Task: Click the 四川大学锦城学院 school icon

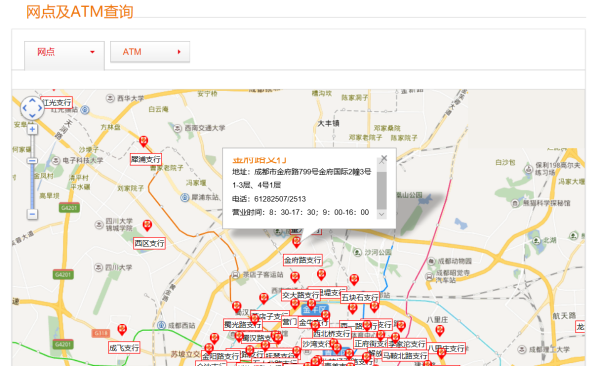Action: click(99, 224)
